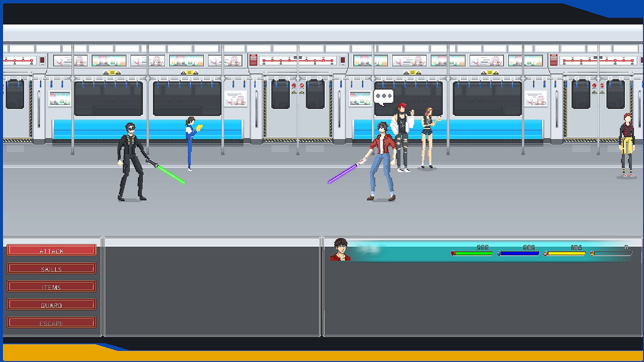Click the yellow stamina bar
644x362 pixels.
567,254
